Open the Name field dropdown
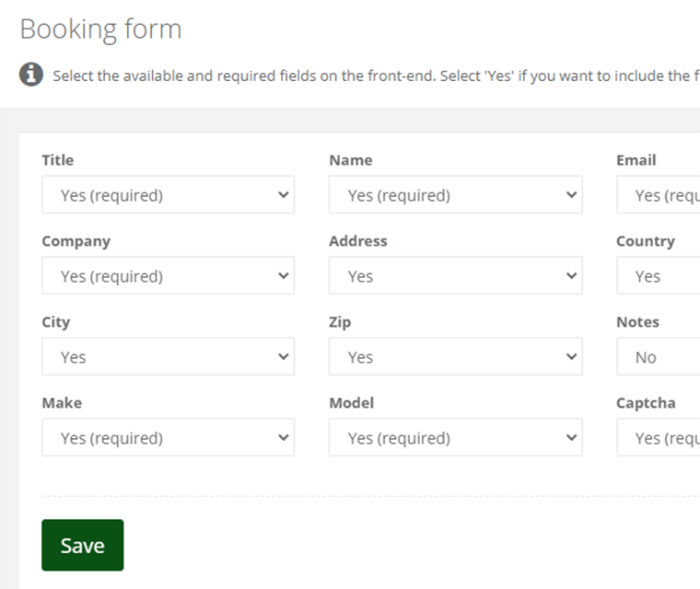700x589 pixels. [x=455, y=194]
